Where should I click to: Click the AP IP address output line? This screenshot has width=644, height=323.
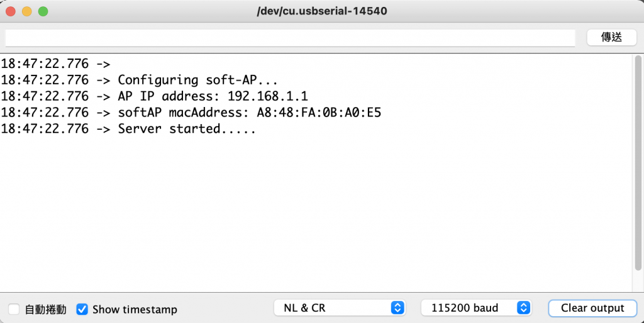154,96
